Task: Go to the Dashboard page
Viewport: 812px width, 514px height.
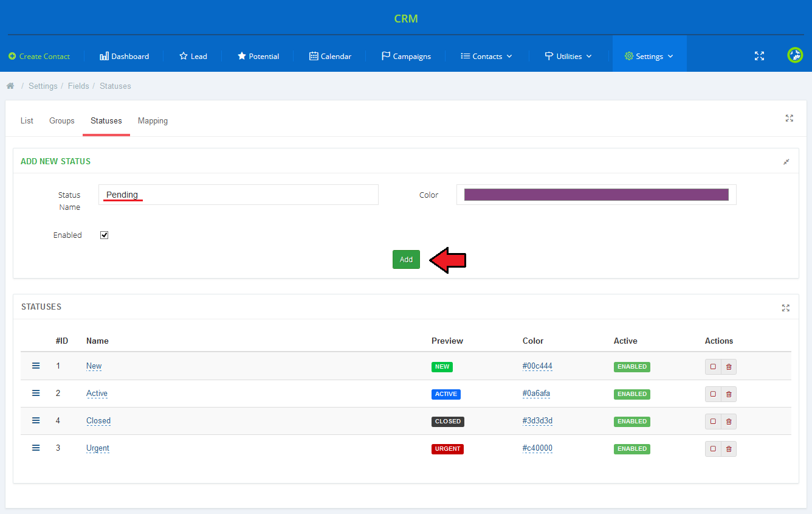Action: tap(124, 56)
